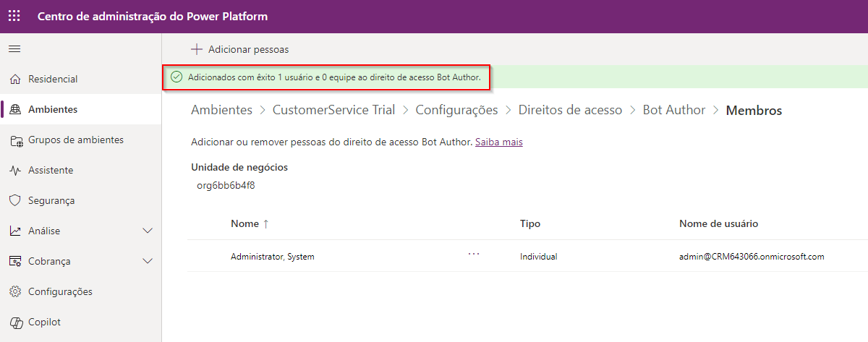Navigate to Configurações breadcrumb
868x342 pixels.
457,111
